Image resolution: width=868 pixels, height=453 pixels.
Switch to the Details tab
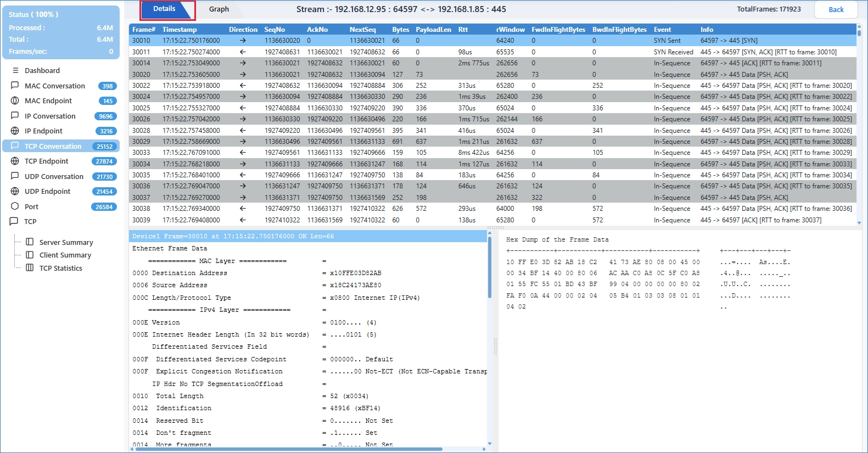click(x=164, y=9)
